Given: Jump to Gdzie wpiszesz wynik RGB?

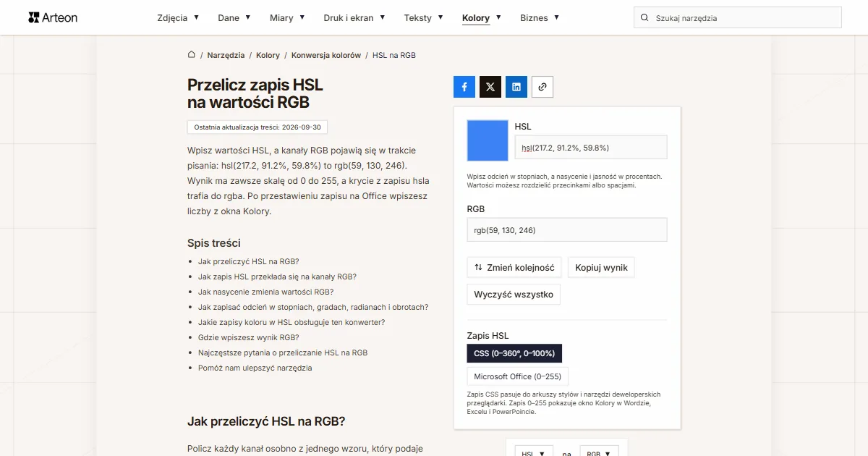Looking at the screenshot, I should [x=249, y=337].
